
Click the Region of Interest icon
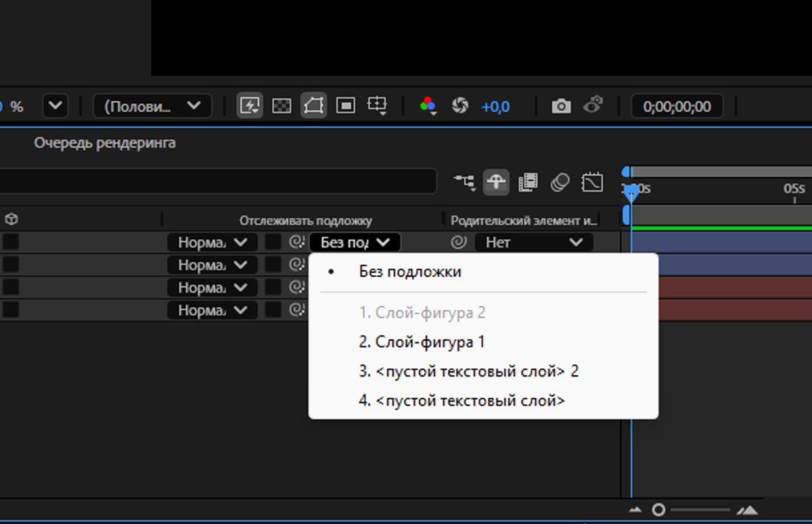[346, 106]
